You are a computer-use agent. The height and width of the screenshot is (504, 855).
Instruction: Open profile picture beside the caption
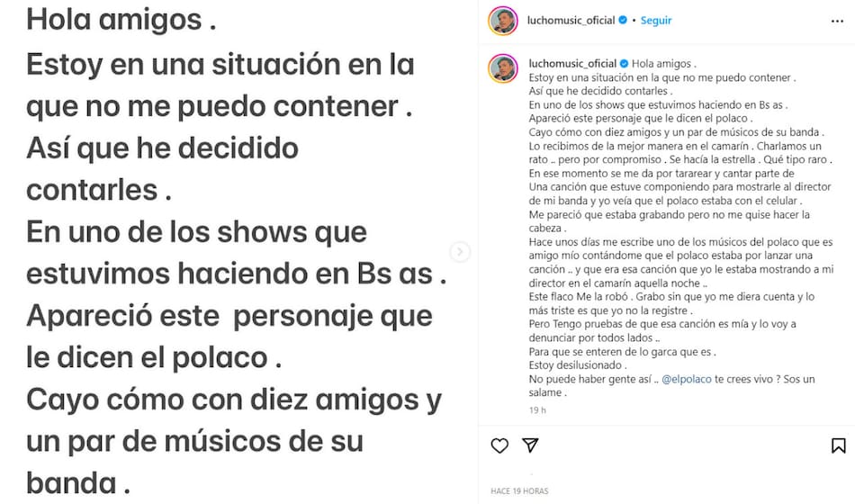(x=503, y=68)
